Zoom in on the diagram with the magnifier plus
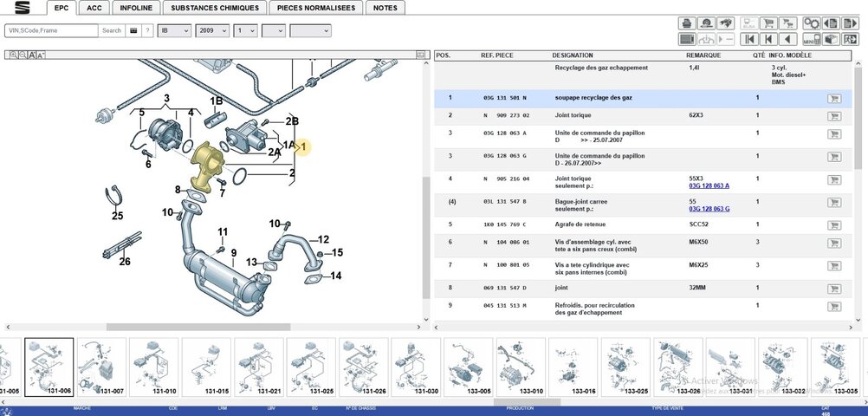This screenshot has width=868, height=416. 14,55
